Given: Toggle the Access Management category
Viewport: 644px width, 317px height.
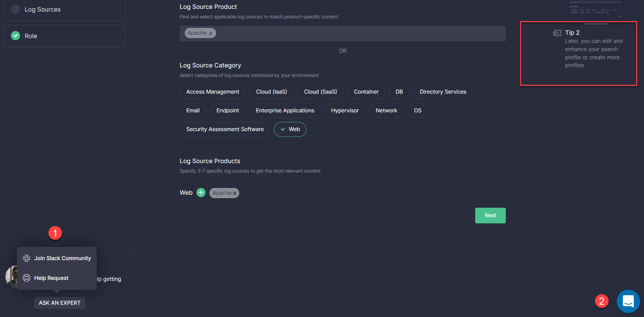Looking at the screenshot, I should [x=212, y=92].
